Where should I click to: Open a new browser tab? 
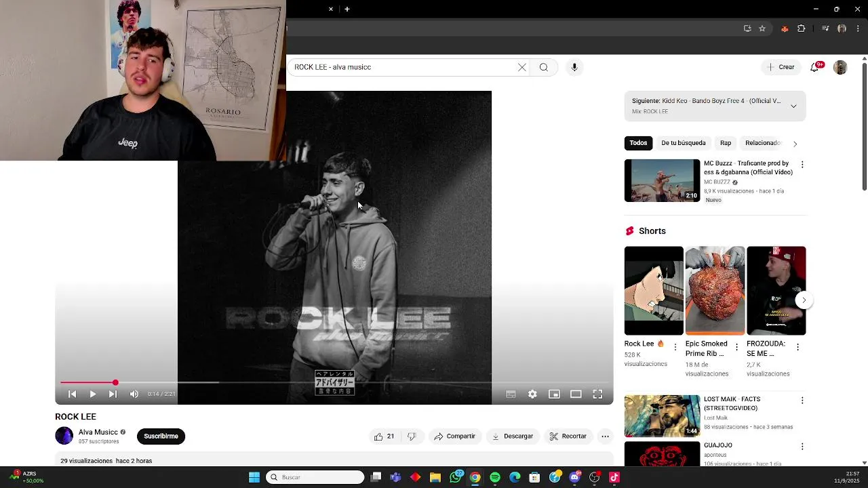347,9
